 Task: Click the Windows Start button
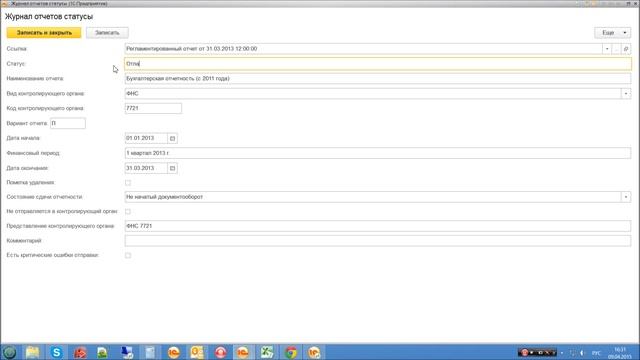[x=9, y=352]
